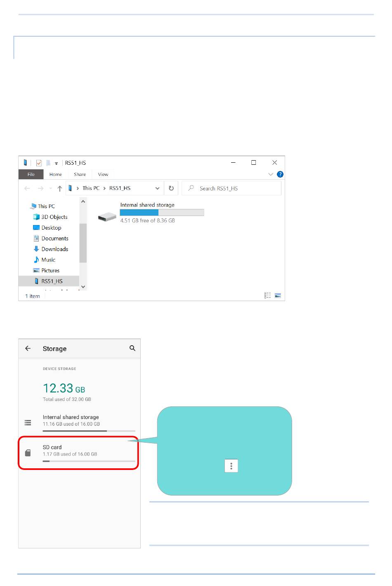The width and height of the screenshot is (392, 586).
Task: Expand address bar history dropdown
Action: [157, 188]
